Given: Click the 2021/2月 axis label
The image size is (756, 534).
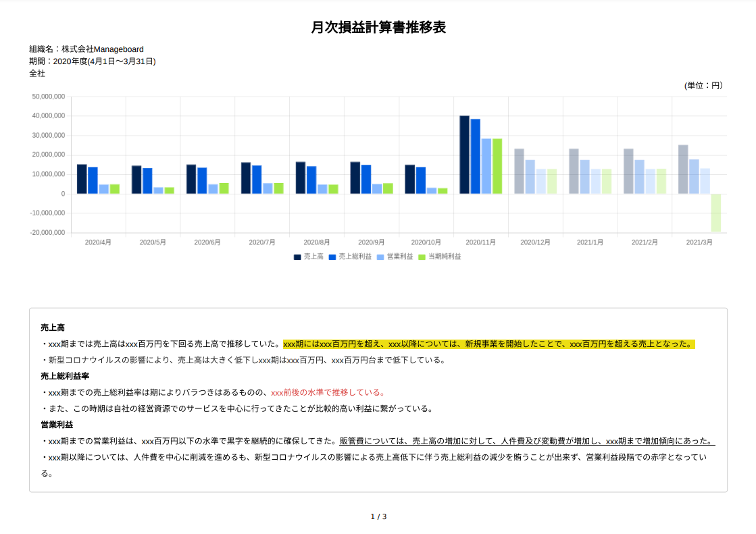Looking at the screenshot, I should coord(645,242).
